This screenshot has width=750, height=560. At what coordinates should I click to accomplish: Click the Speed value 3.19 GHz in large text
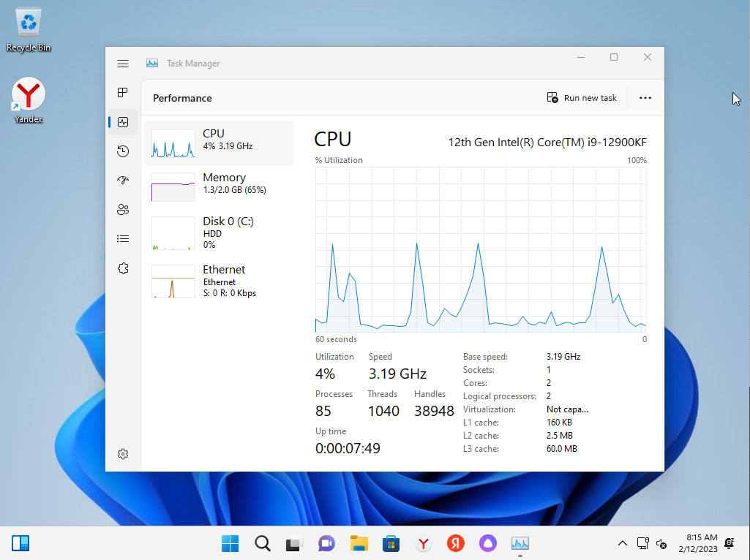pyautogui.click(x=397, y=374)
